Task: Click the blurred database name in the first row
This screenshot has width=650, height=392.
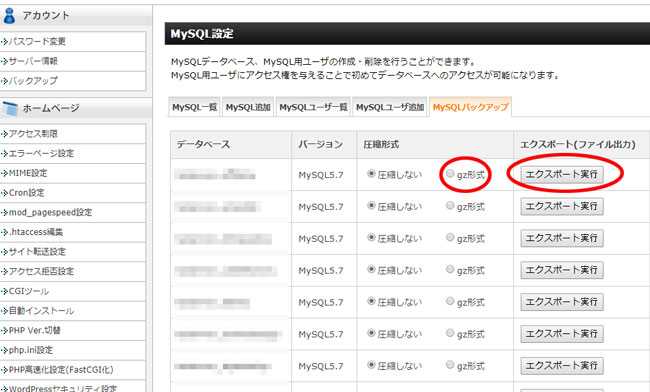Action: click(x=215, y=174)
